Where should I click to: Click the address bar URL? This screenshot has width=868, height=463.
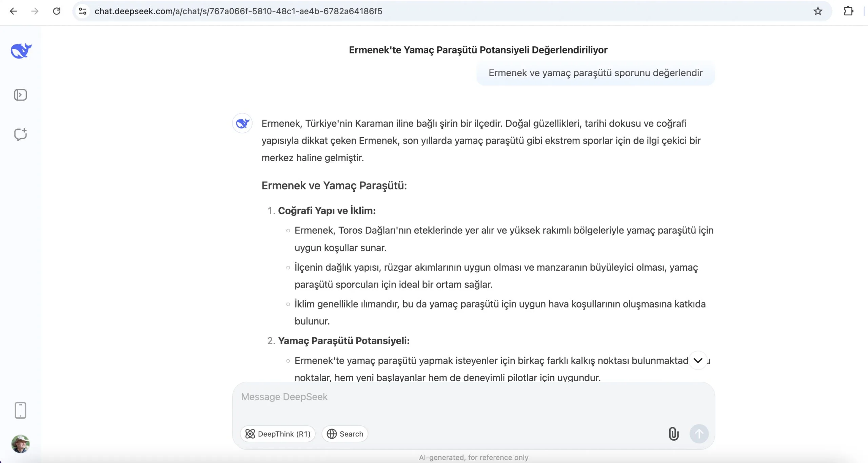pos(238,11)
